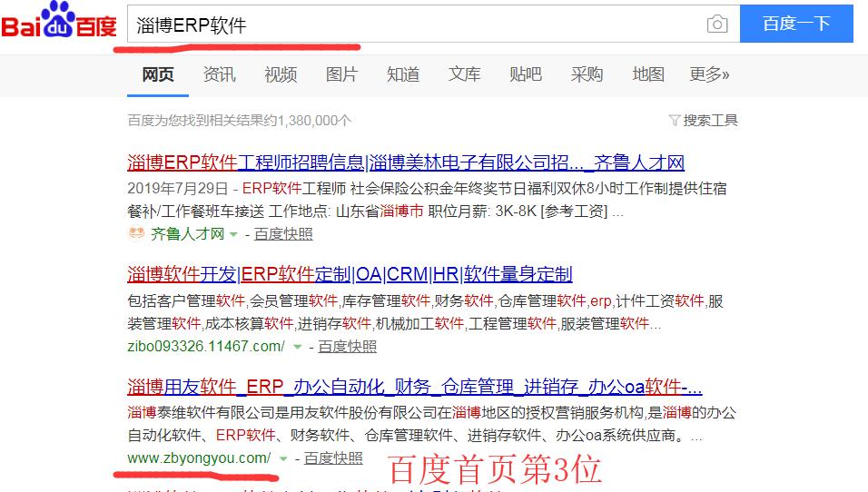Open the 知道 tab

403,74
